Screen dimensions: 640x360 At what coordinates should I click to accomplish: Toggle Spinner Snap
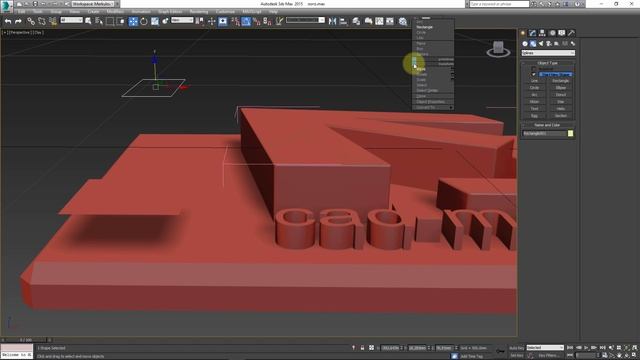(267, 21)
